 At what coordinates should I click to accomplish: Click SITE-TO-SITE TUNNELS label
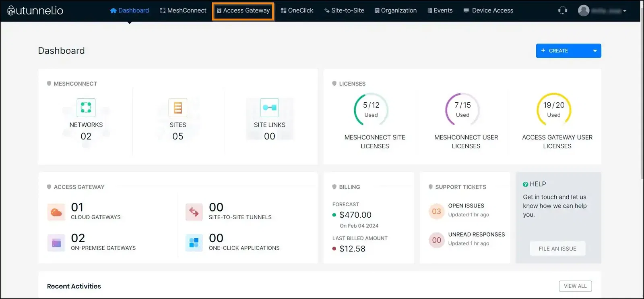click(240, 217)
